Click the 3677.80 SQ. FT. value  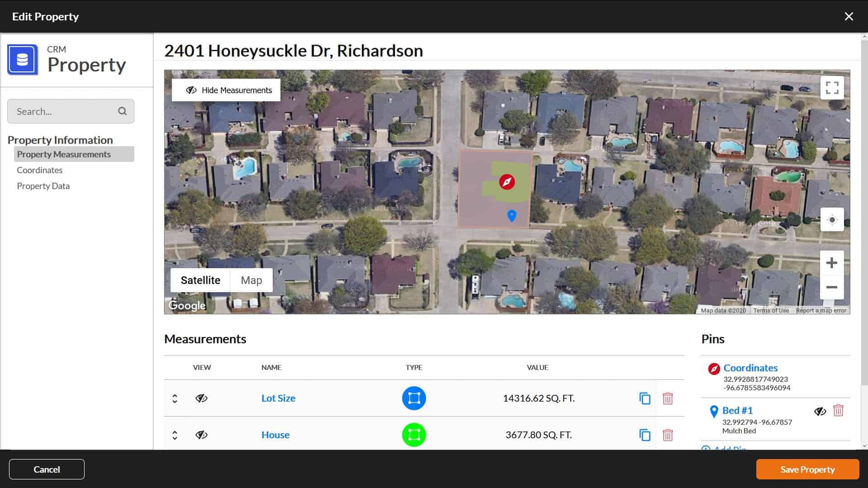539,435
